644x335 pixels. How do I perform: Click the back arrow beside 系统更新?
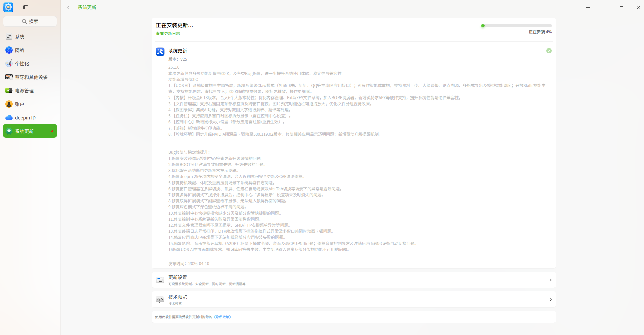pos(68,7)
